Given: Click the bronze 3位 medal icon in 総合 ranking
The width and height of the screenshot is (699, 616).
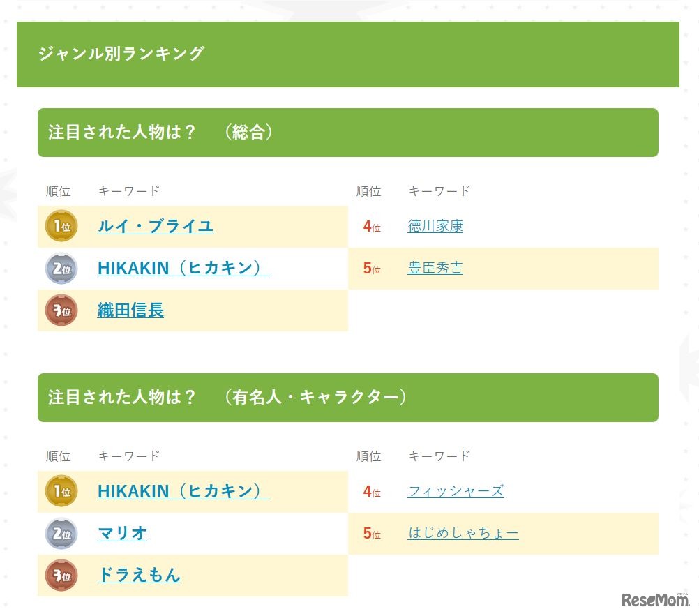Looking at the screenshot, I should (x=61, y=310).
